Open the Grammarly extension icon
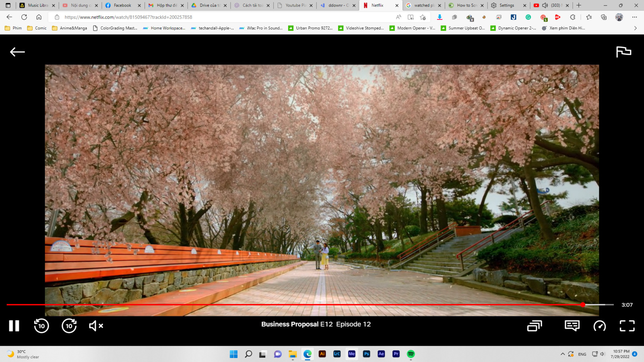The height and width of the screenshot is (362, 644). tap(528, 17)
